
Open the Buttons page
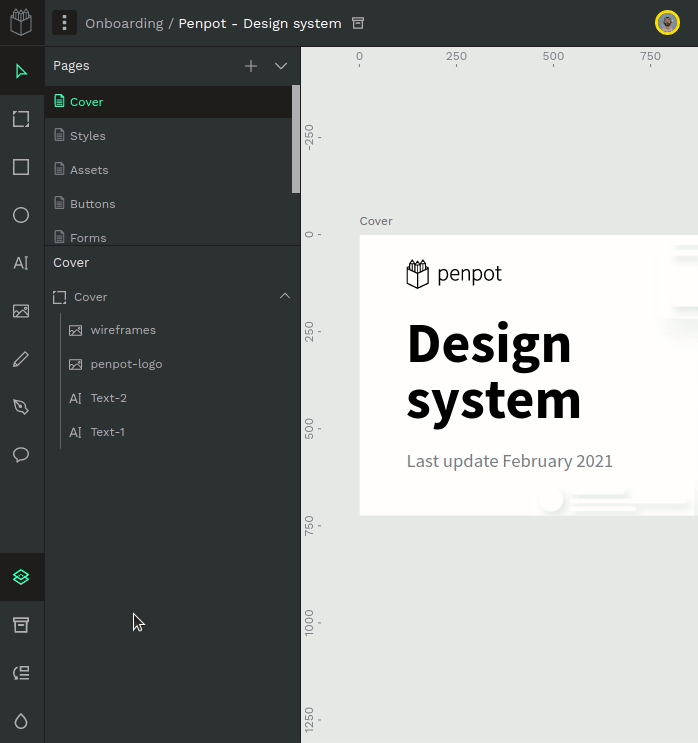(92, 204)
